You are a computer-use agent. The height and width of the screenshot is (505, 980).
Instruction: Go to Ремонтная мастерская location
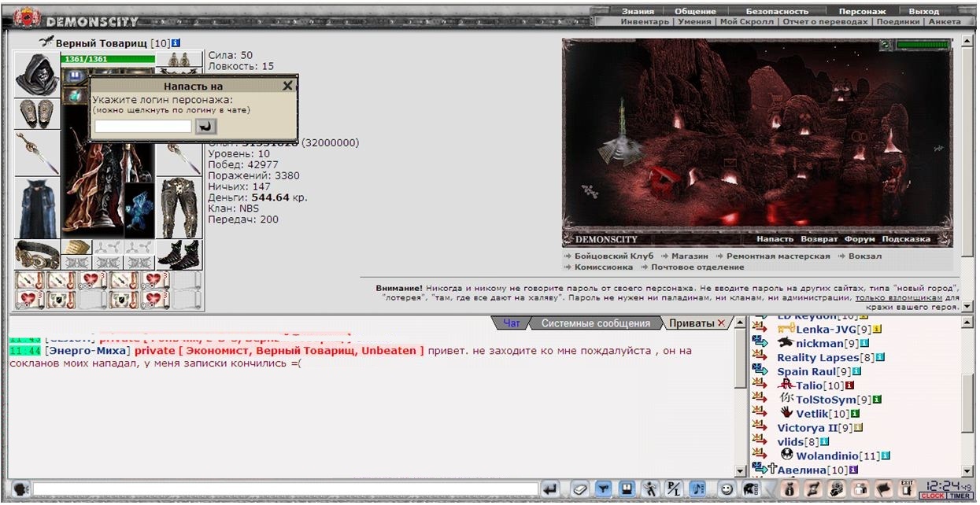pyautogui.click(x=778, y=256)
